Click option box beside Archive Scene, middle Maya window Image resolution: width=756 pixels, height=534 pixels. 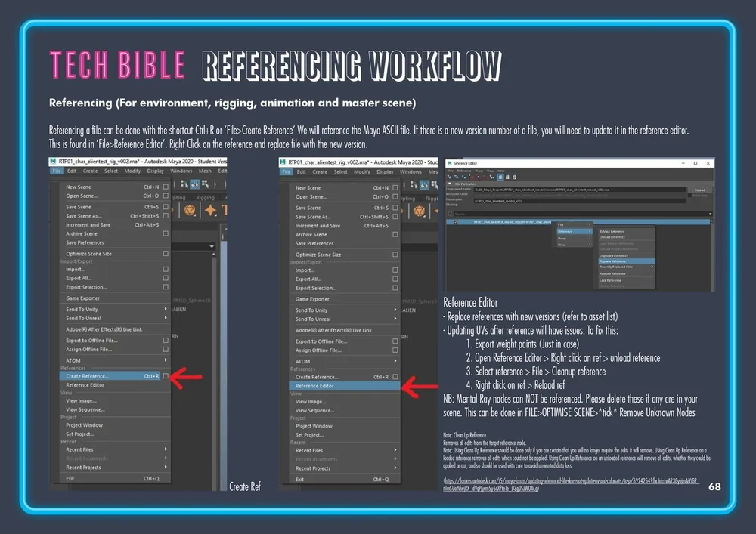tap(395, 234)
